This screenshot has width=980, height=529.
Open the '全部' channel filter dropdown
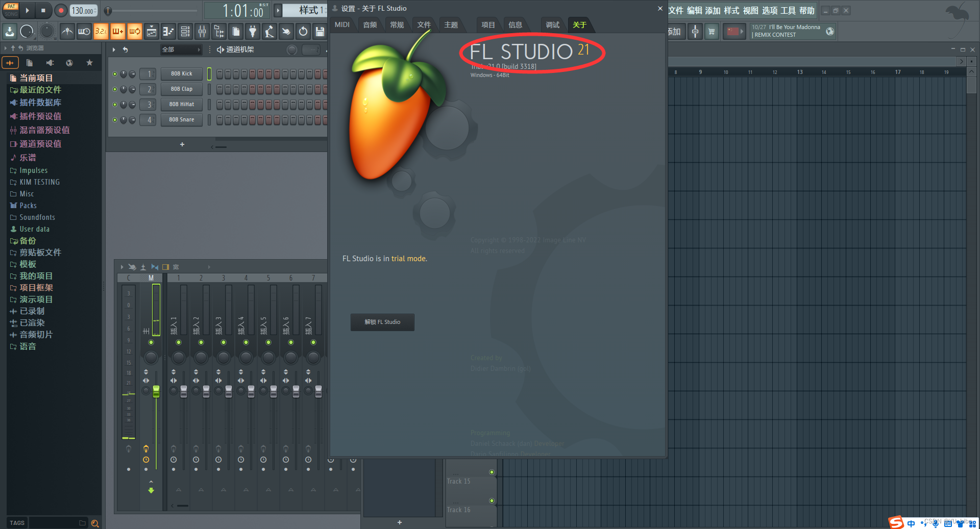[181, 49]
